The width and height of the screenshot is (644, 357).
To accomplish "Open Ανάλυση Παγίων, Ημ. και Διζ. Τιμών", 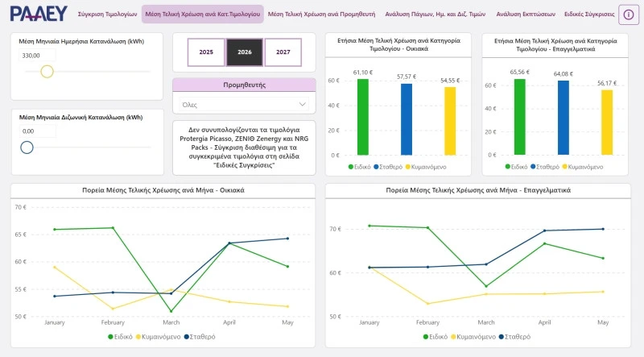I will coord(436,14).
